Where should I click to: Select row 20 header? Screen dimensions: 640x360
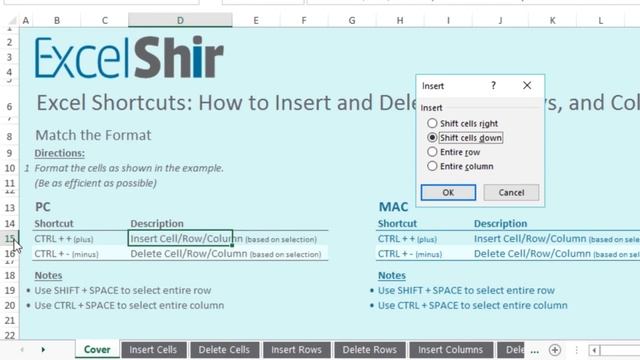(x=10, y=305)
